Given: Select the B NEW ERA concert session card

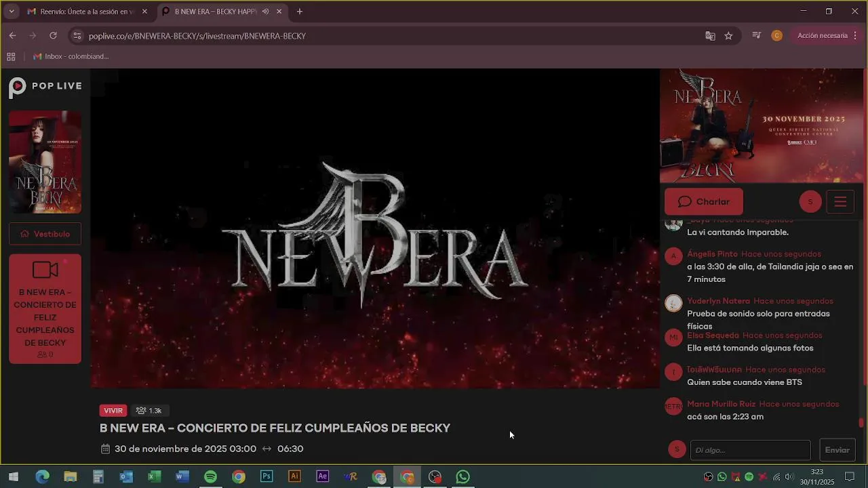Looking at the screenshot, I should click(45, 309).
